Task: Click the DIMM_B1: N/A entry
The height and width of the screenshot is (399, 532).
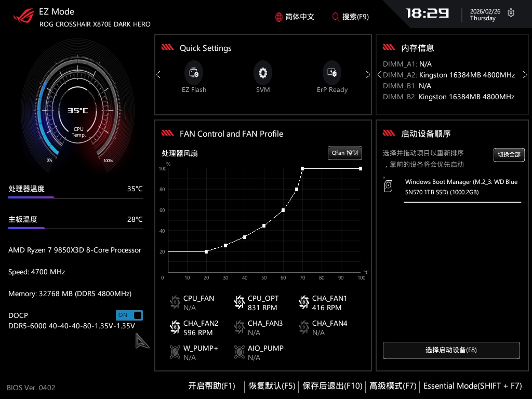Action: 407,86
